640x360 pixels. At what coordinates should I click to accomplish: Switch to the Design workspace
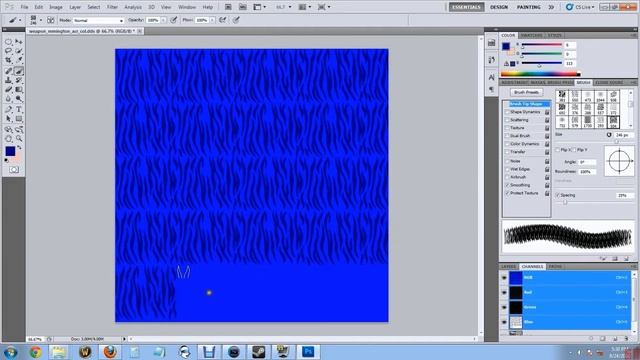point(499,7)
